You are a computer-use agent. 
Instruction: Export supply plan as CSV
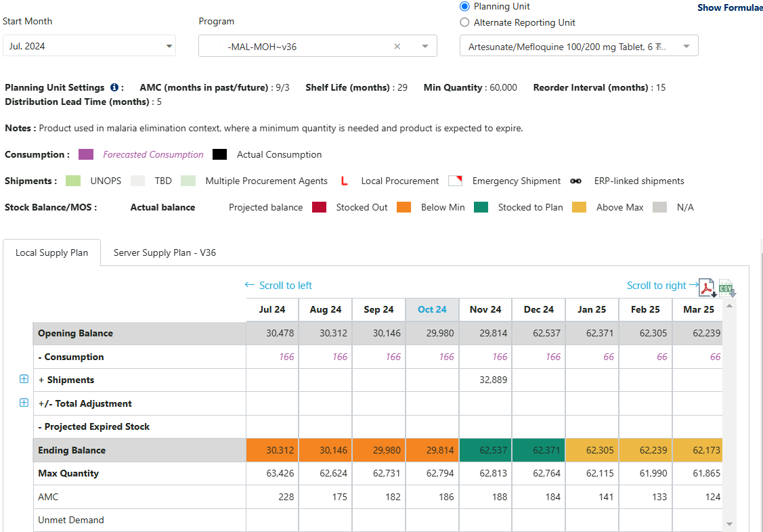click(x=727, y=288)
